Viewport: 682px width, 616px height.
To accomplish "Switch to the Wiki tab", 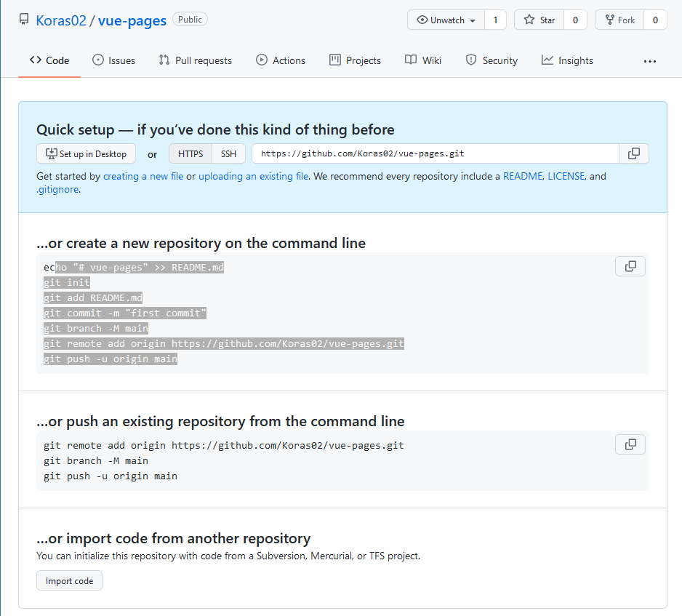I will (423, 60).
